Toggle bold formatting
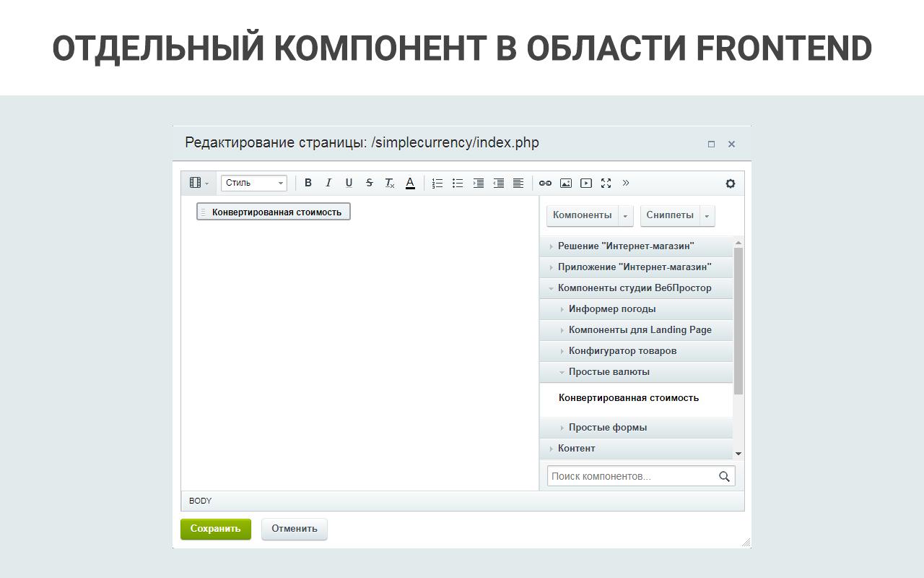924x578 pixels. click(308, 183)
